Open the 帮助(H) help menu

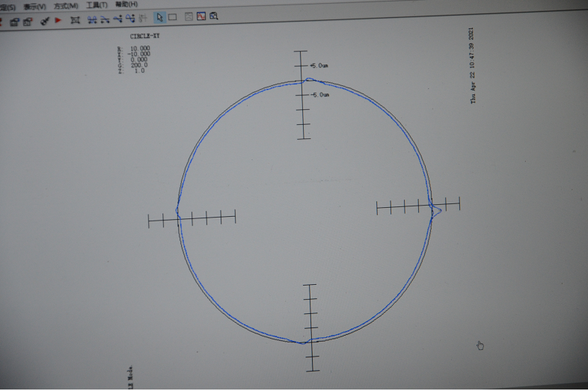click(x=126, y=4)
